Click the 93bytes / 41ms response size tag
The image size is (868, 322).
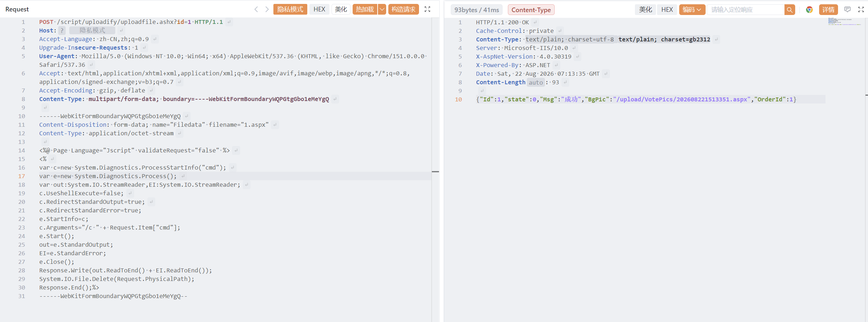[x=476, y=10]
